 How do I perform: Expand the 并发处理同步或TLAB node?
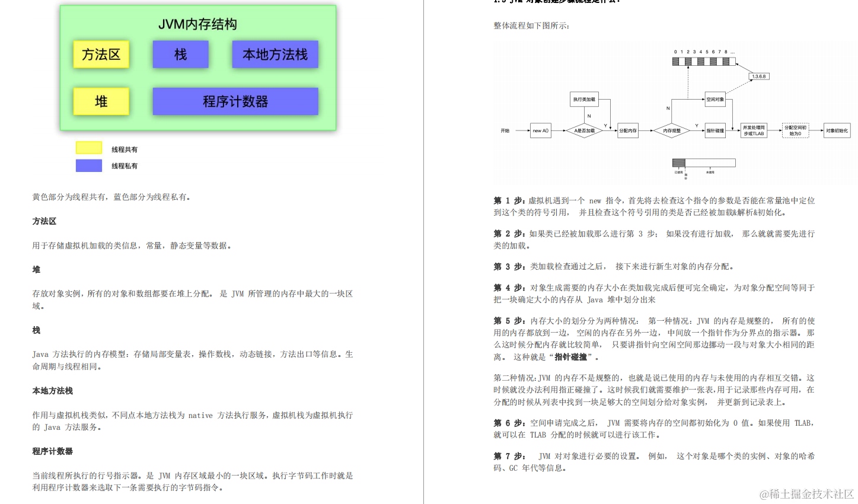pos(752,130)
